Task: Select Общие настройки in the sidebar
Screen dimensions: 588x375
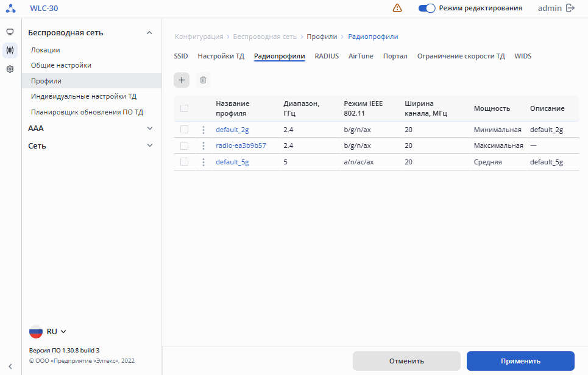Action: (61, 65)
